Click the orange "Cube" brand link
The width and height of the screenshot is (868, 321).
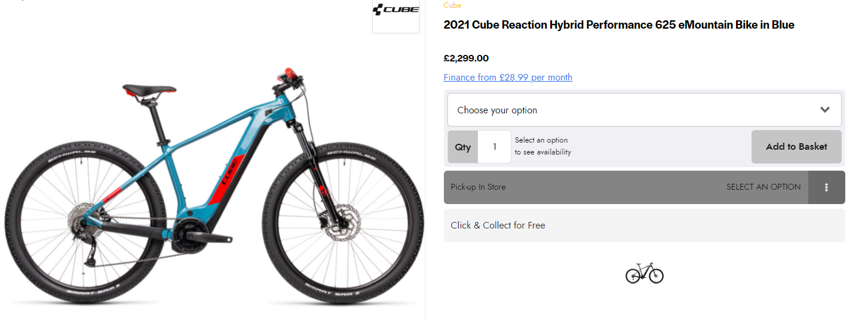point(452,5)
